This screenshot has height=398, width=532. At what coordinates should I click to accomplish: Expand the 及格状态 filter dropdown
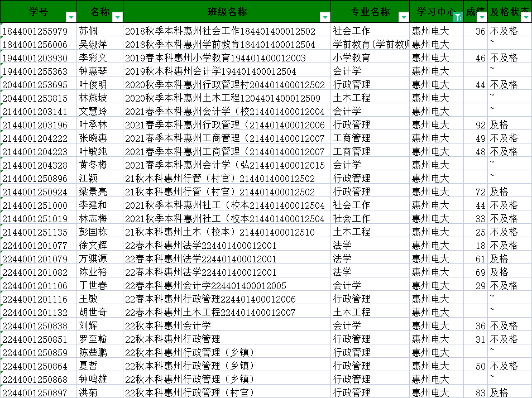[525, 17]
